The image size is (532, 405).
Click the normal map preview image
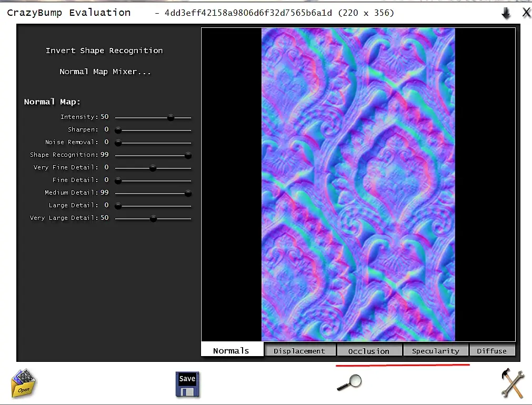tap(358, 184)
